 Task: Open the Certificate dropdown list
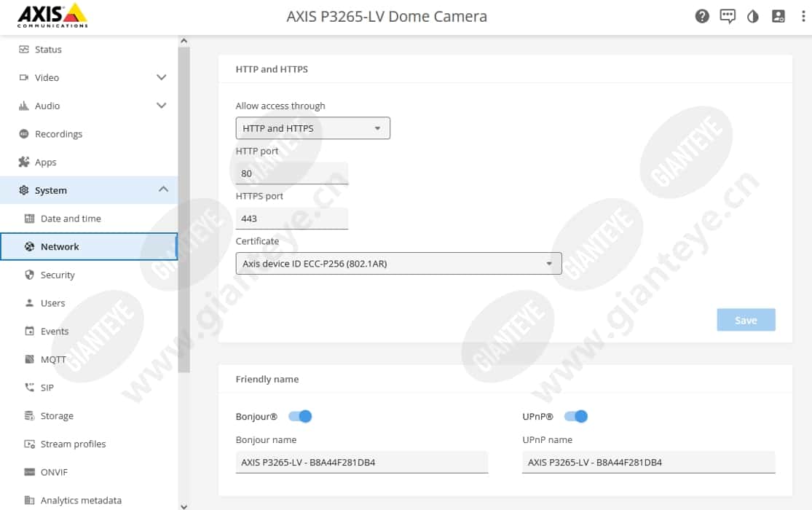pos(398,264)
